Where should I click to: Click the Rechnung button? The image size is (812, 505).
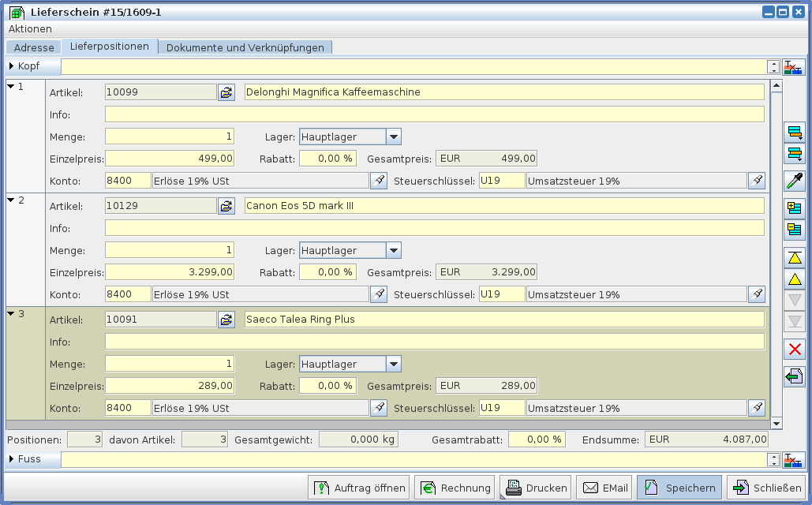point(455,488)
